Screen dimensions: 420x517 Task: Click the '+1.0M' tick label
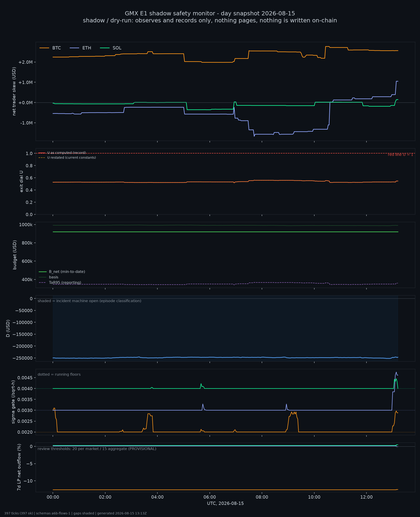(25, 82)
